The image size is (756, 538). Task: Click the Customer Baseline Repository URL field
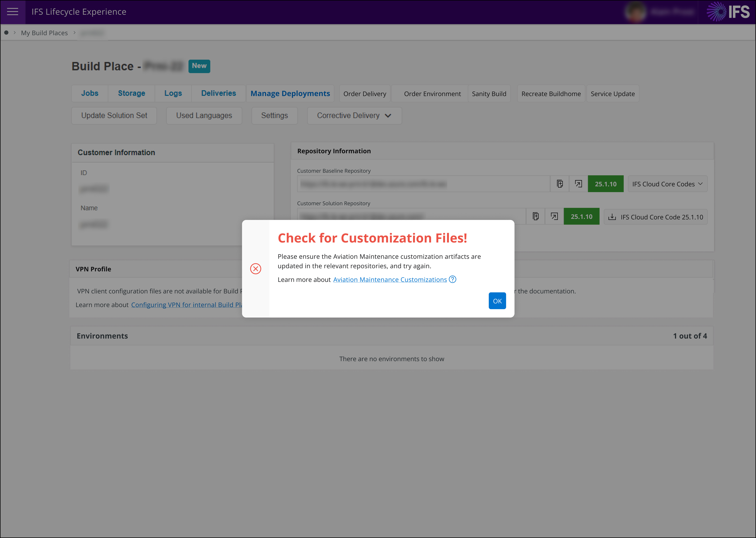[423, 184]
